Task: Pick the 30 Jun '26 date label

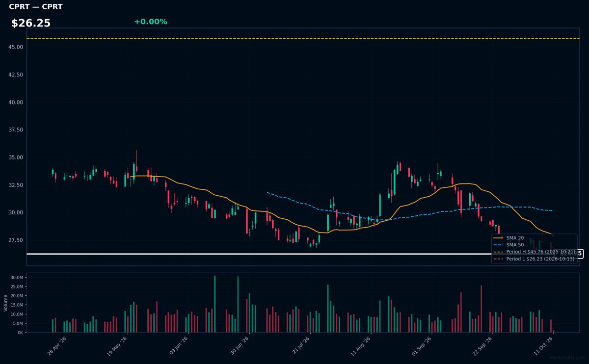Action: click(x=240, y=347)
